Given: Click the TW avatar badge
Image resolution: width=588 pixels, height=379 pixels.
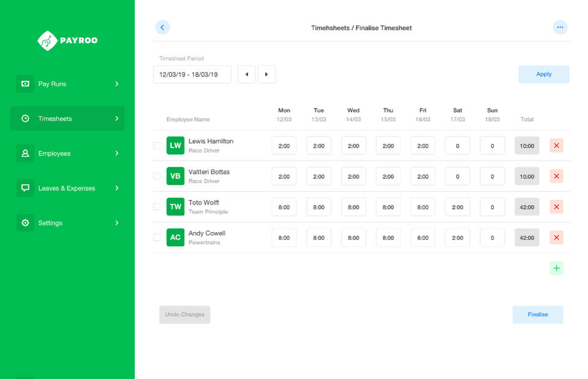Looking at the screenshot, I should coord(176,207).
